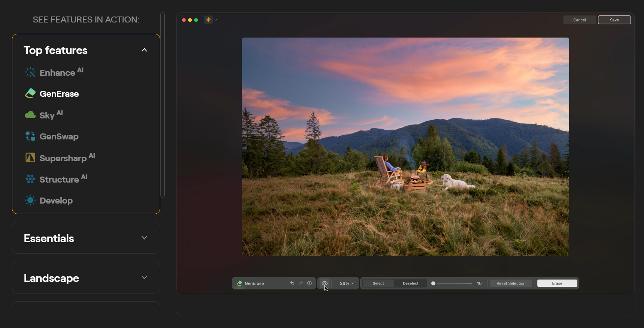The width and height of the screenshot is (644, 328).
Task: Click the Structure AI icon
Action: click(30, 179)
